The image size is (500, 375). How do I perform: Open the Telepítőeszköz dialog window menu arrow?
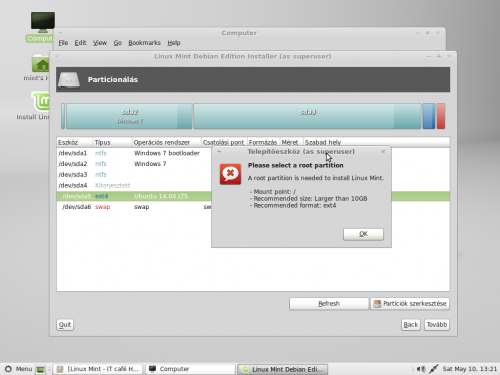pos(219,152)
